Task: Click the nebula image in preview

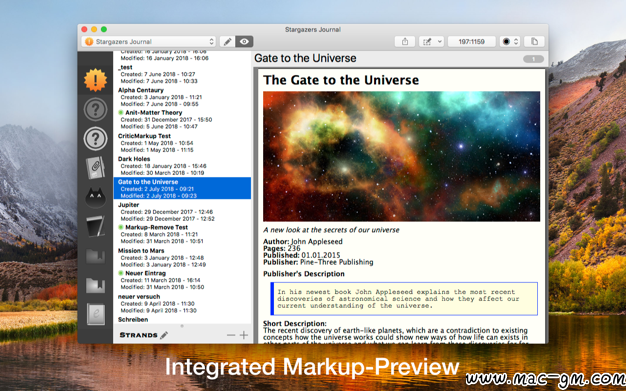Action: 401,156
